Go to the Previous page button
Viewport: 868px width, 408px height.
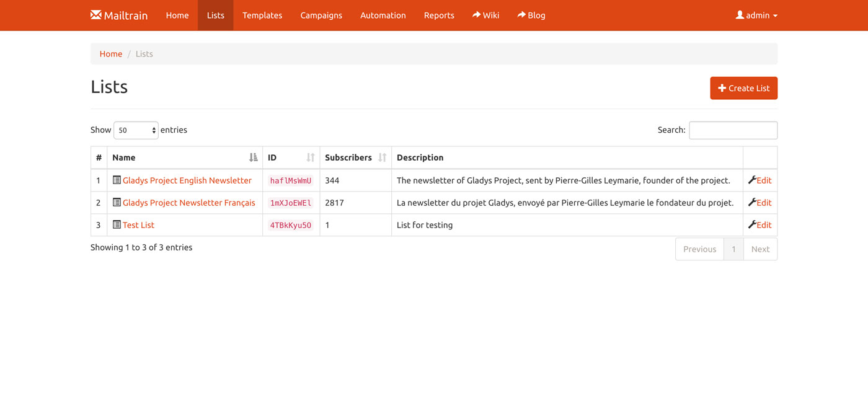pyautogui.click(x=699, y=249)
